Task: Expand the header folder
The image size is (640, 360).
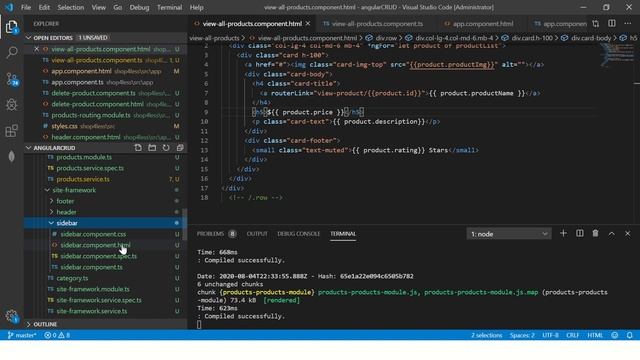Action: [x=51, y=212]
